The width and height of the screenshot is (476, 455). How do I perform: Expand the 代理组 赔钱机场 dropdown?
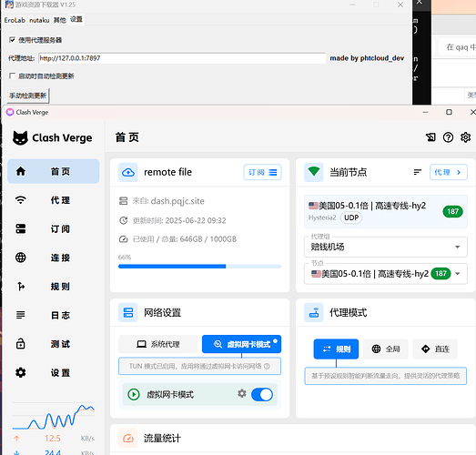[386, 247]
